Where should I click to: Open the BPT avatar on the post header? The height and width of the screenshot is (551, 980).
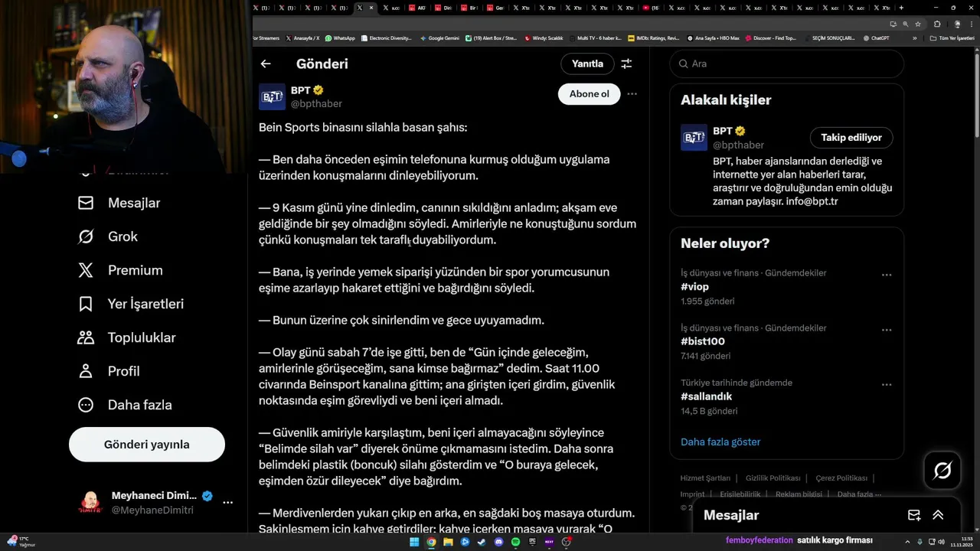pyautogui.click(x=272, y=96)
